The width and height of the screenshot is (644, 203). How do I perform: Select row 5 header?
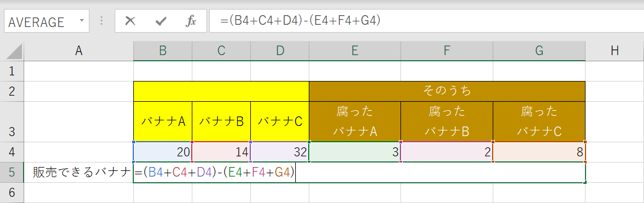click(12, 172)
